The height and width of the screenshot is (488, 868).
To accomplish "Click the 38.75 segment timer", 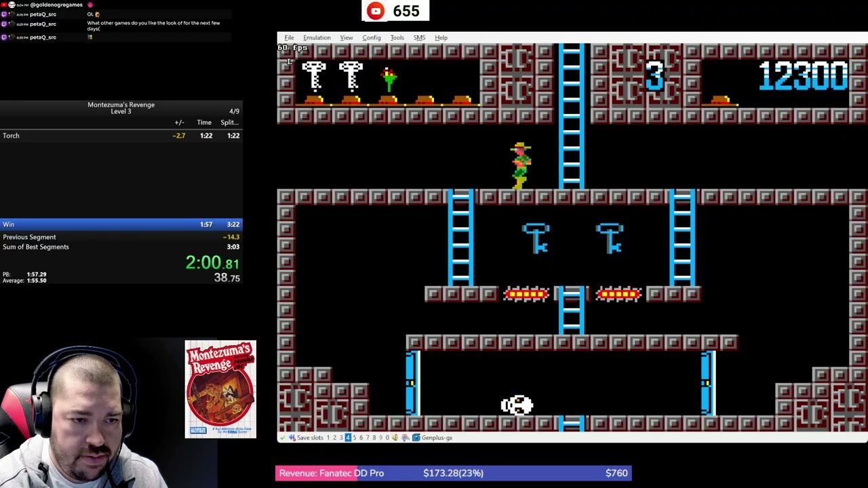I will point(226,278).
